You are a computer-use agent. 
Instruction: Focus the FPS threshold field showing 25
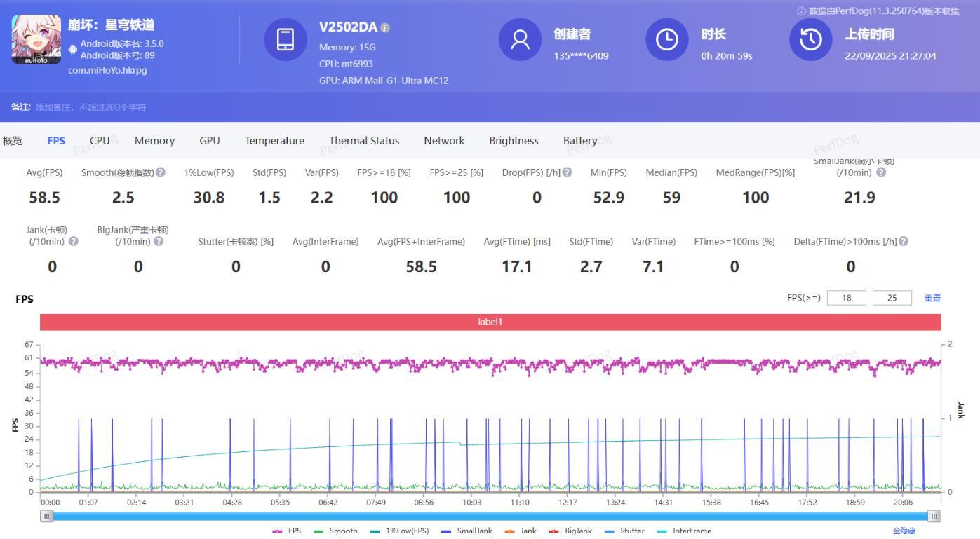892,298
